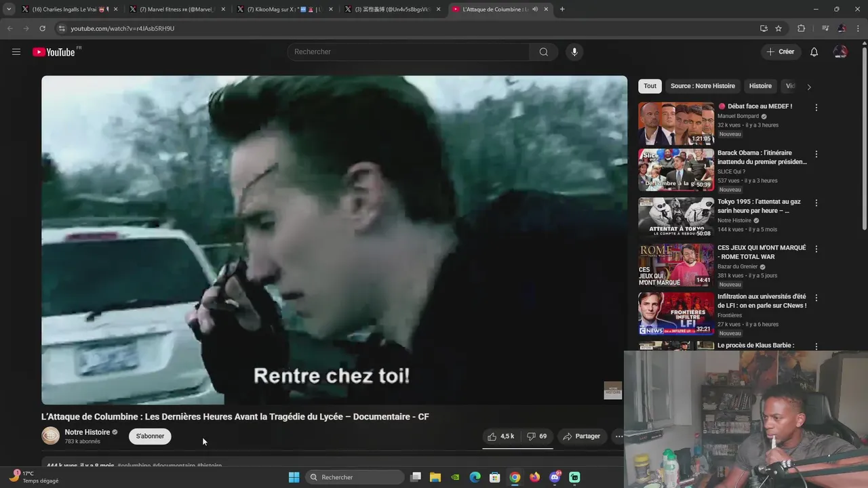
Task: Like the video with thumbs up
Action: [x=501, y=436]
